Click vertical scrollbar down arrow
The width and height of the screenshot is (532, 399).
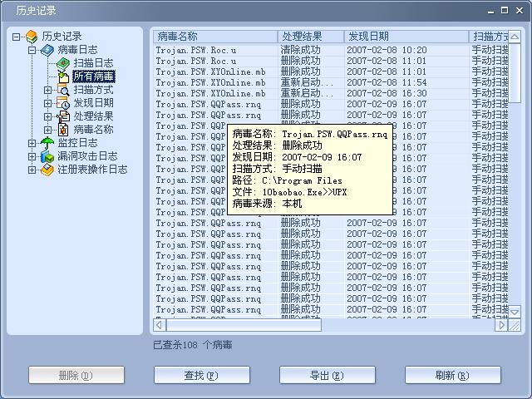pyautogui.click(x=515, y=312)
